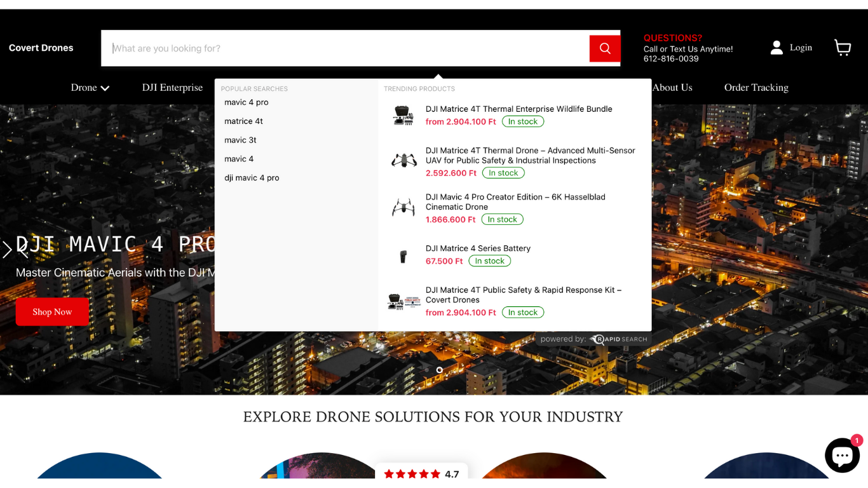Click the Matrice 4T Thermal Drone thumbnail
868x488 pixels.
pos(403,161)
